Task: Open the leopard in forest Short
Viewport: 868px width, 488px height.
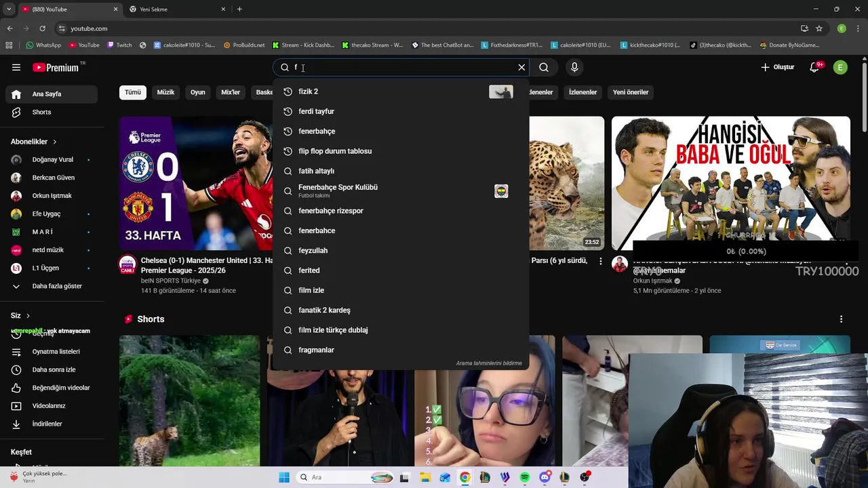Action: 189,401
